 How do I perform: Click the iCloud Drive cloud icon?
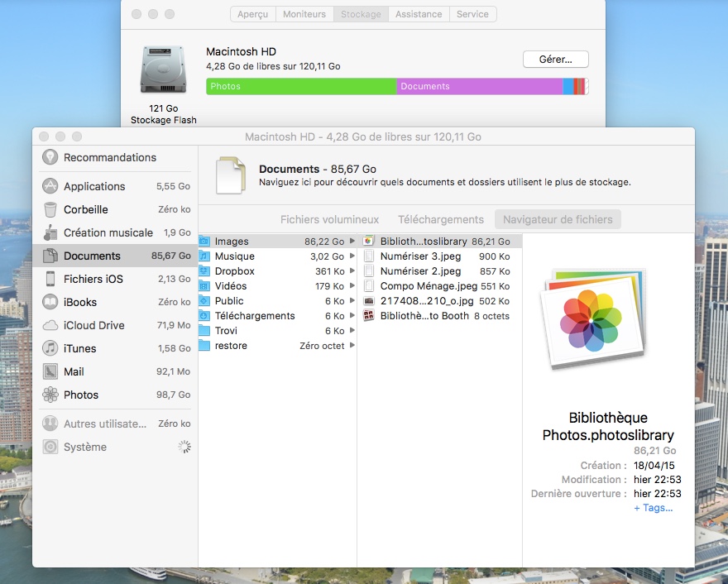pos(50,325)
